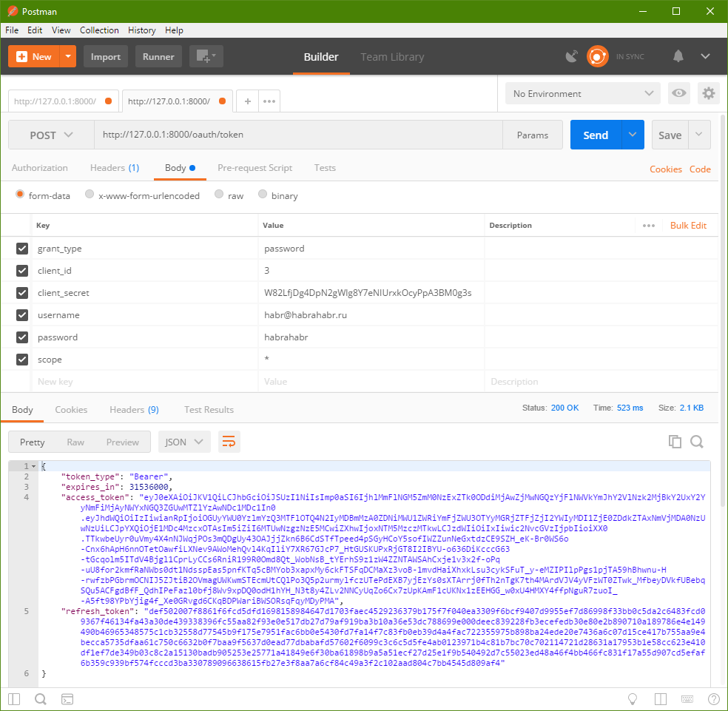
Task: Uncheck the username row checkbox
Action: 21,315
